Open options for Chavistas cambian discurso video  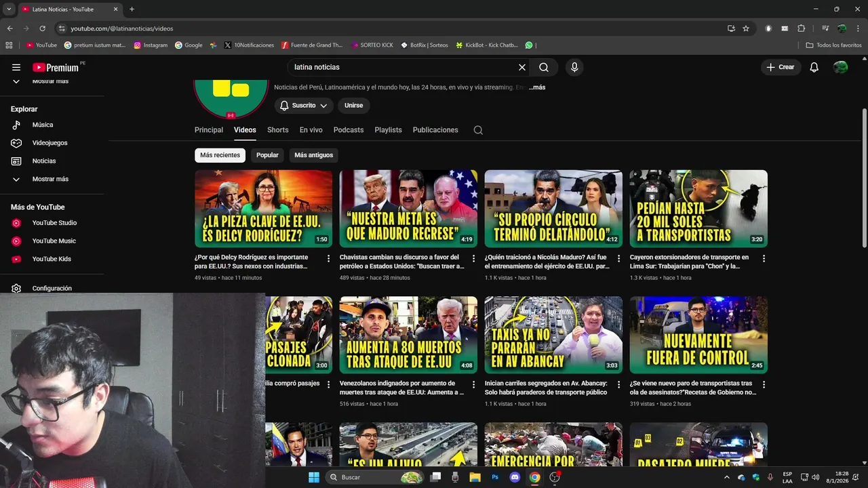coord(474,258)
